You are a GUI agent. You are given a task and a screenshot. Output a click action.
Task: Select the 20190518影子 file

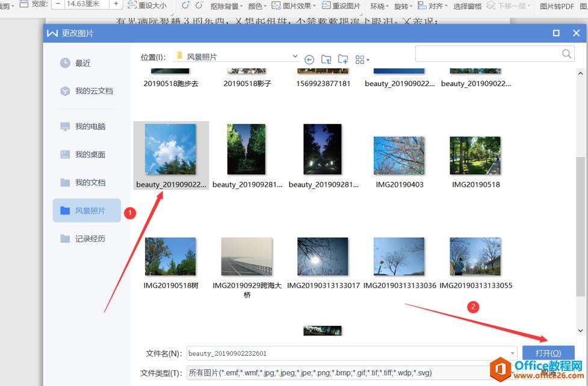[247, 78]
